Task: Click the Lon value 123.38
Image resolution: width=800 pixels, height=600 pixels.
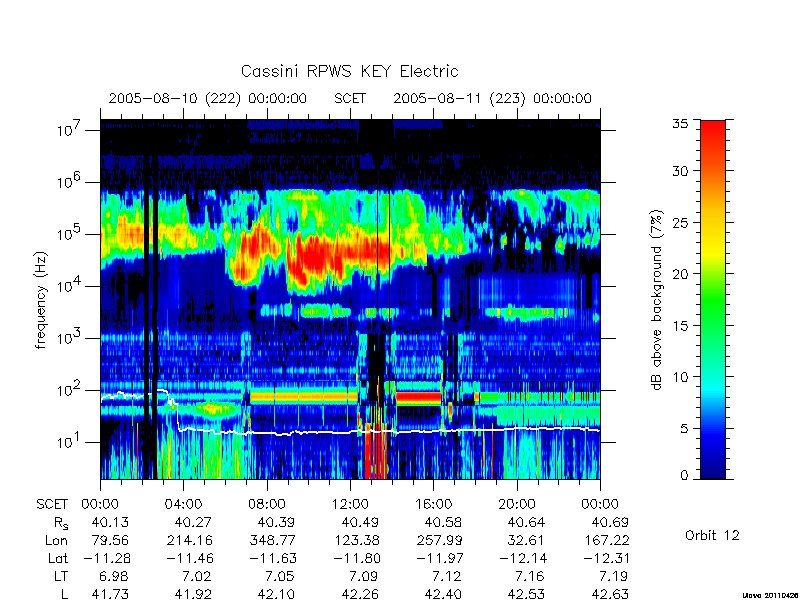Action: pos(356,540)
